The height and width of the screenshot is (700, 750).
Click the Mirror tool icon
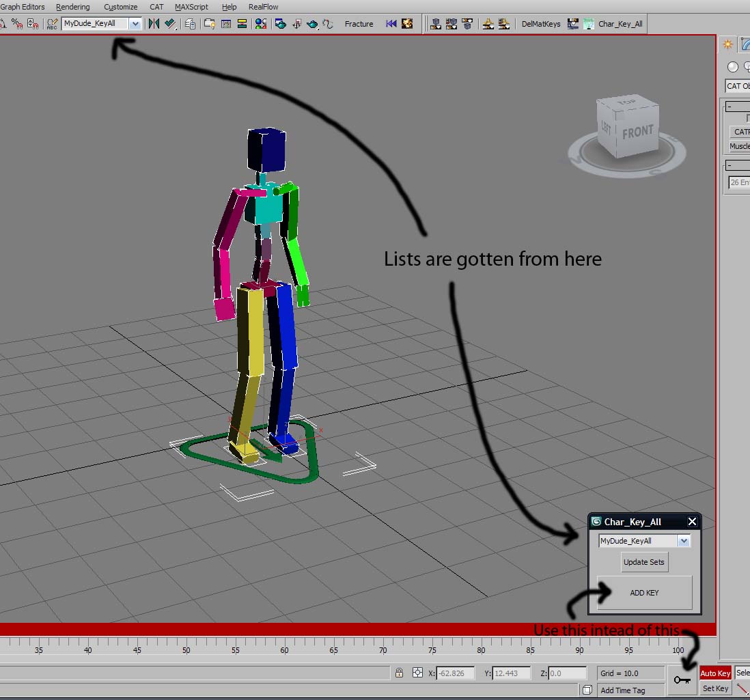point(154,24)
